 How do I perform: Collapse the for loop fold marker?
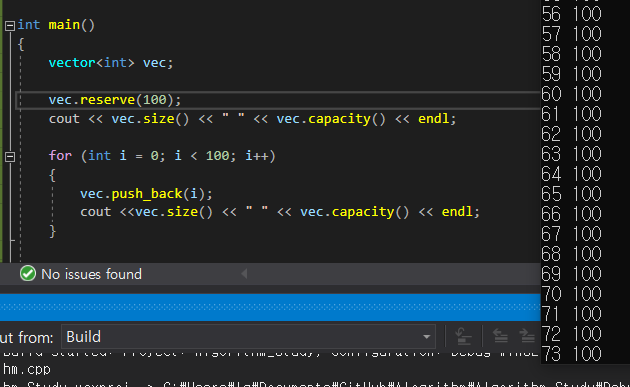click(x=10, y=157)
